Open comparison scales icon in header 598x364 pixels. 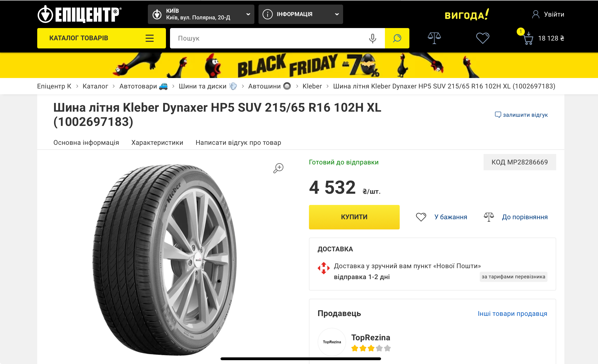pos(434,38)
